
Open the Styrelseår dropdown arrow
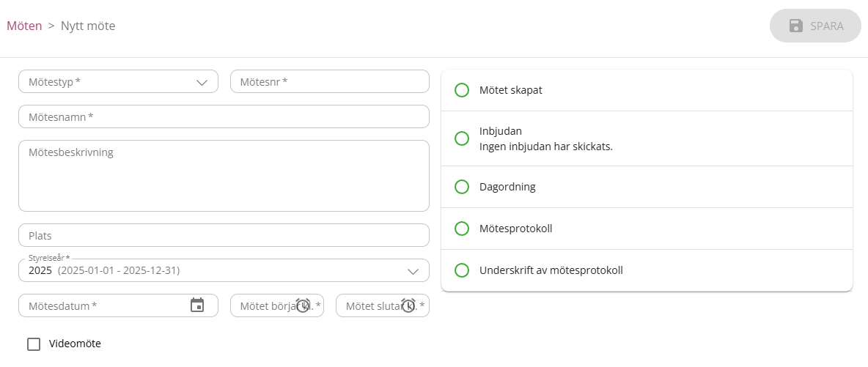(413, 271)
